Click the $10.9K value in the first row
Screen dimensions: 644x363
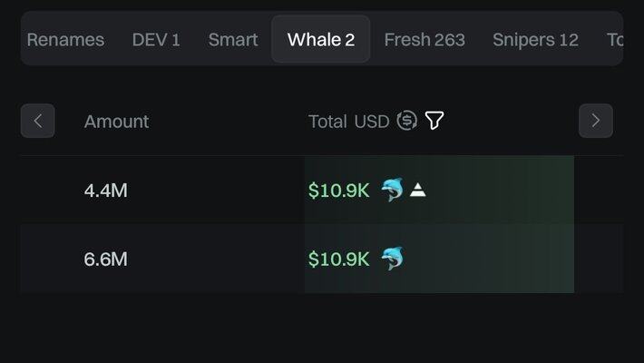pyautogui.click(x=338, y=191)
